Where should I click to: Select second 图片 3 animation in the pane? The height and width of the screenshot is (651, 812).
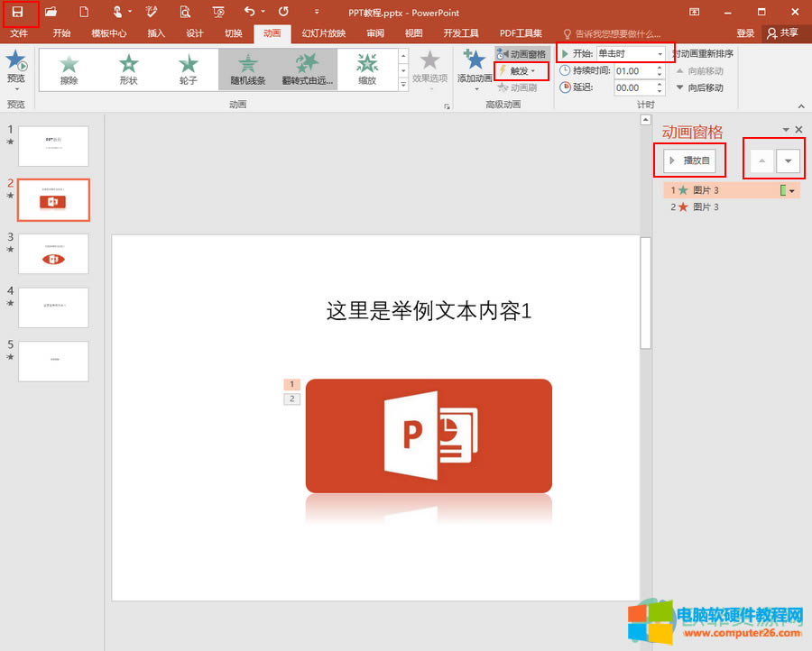[706, 207]
